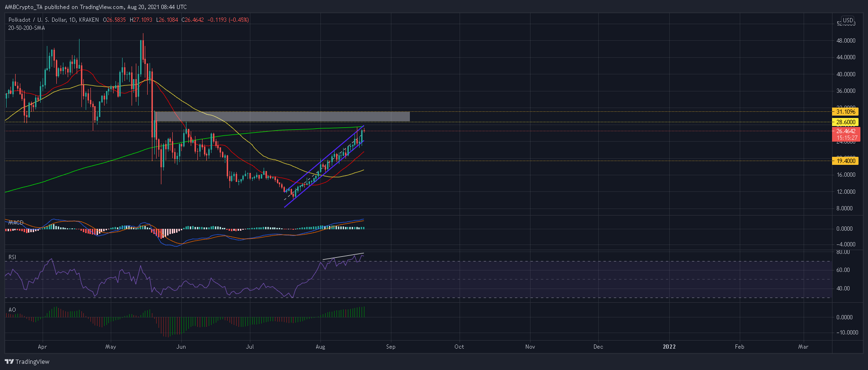Click the Sep label on time axis
The width and height of the screenshot is (868, 370).
point(390,347)
